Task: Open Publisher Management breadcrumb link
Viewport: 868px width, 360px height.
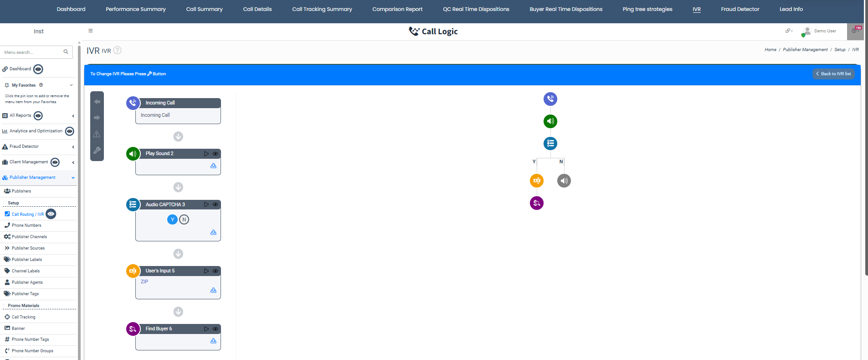Action: [x=805, y=50]
